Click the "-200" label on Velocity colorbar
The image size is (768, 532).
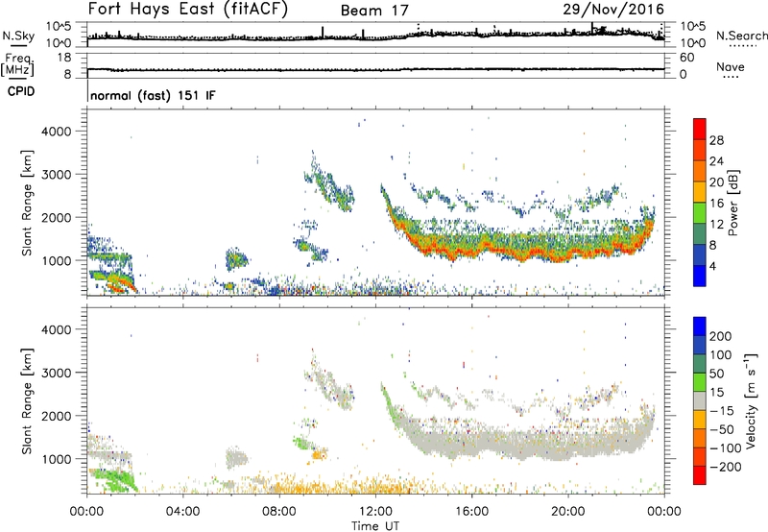point(726,467)
